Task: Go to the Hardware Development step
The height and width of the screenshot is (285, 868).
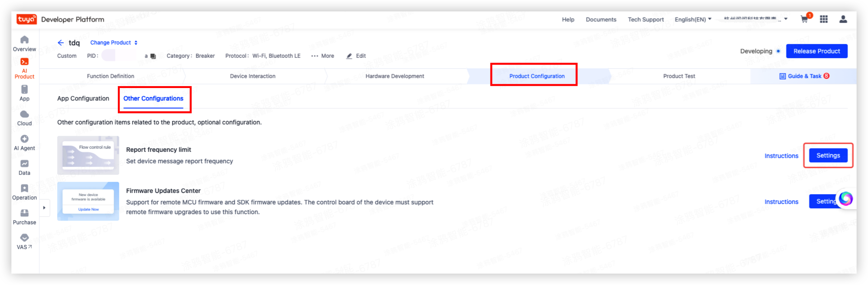Action: [395, 76]
